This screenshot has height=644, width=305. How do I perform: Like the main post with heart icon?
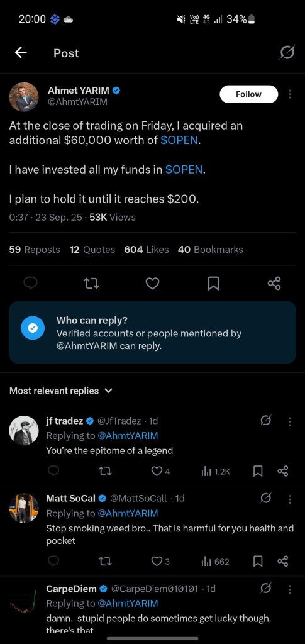point(153,283)
